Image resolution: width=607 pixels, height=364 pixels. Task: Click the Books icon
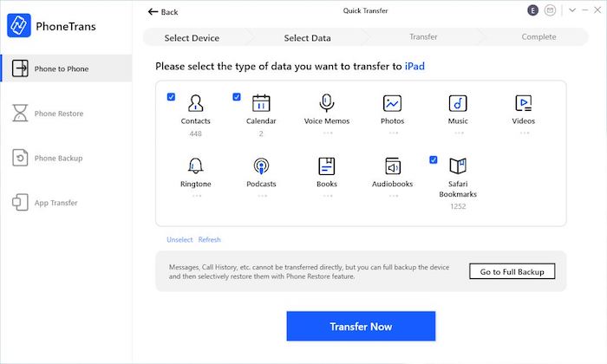[x=327, y=166]
